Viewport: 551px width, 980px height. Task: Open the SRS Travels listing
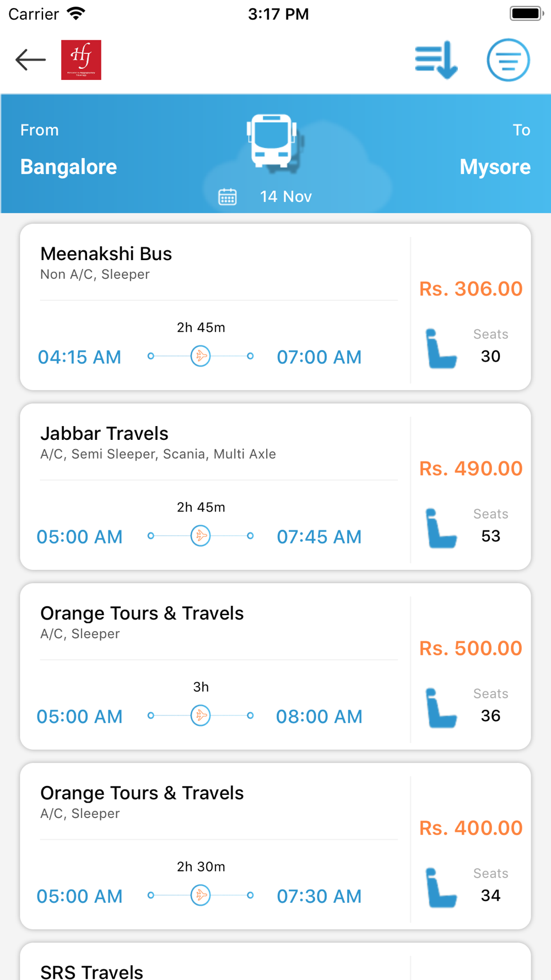(92, 970)
